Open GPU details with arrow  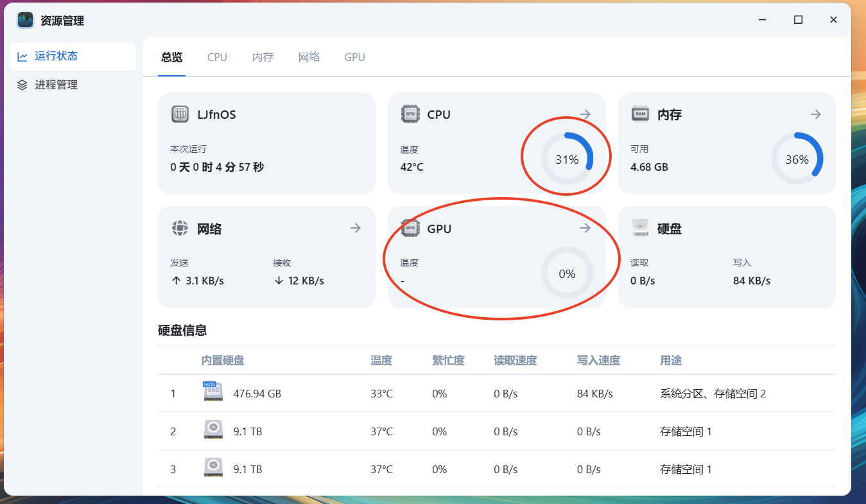(x=585, y=228)
